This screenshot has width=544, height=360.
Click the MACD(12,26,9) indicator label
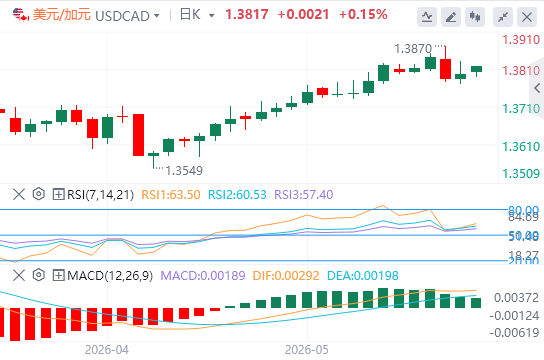pyautogui.click(x=110, y=276)
